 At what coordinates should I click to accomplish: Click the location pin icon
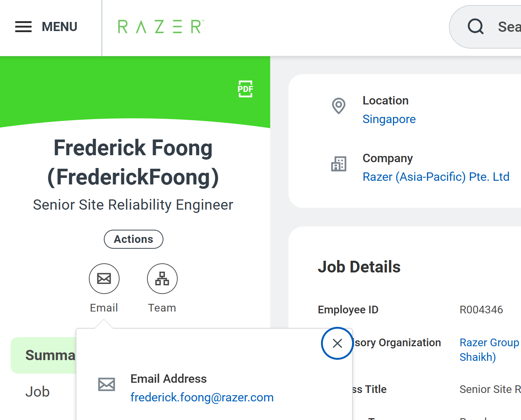339,106
